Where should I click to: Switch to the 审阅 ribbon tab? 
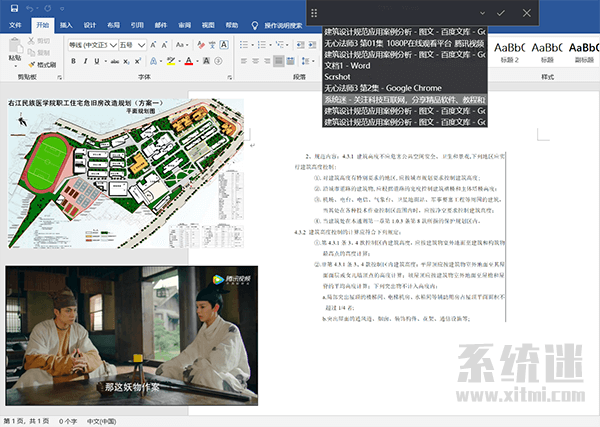[184, 25]
